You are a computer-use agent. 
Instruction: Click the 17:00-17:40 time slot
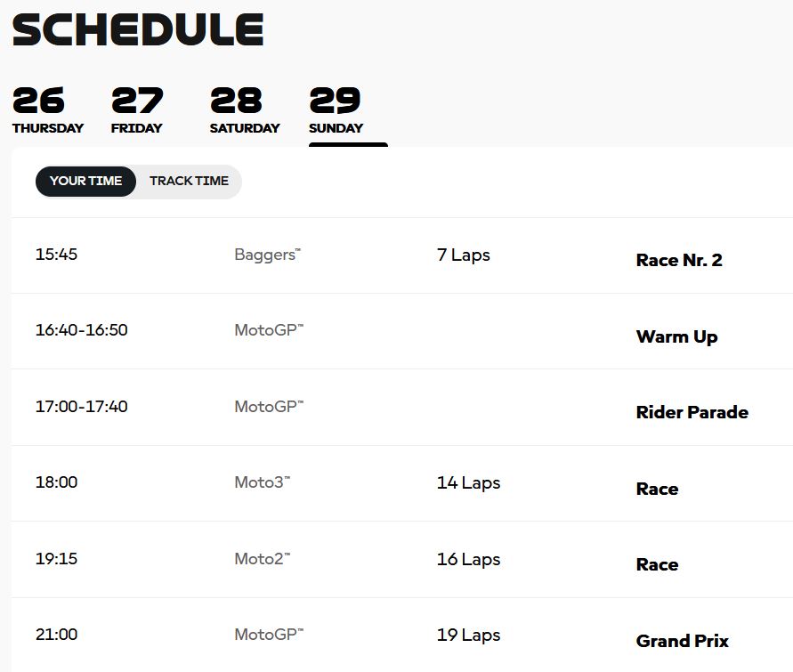(x=81, y=407)
